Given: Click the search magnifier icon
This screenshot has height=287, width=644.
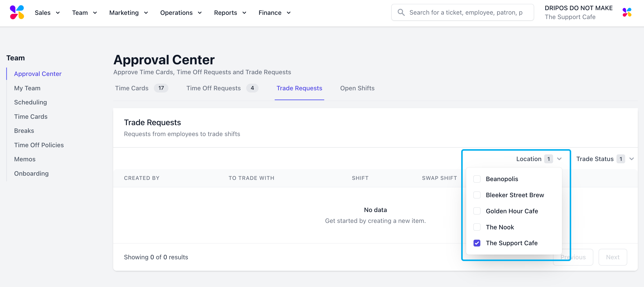Looking at the screenshot, I should point(401,12).
